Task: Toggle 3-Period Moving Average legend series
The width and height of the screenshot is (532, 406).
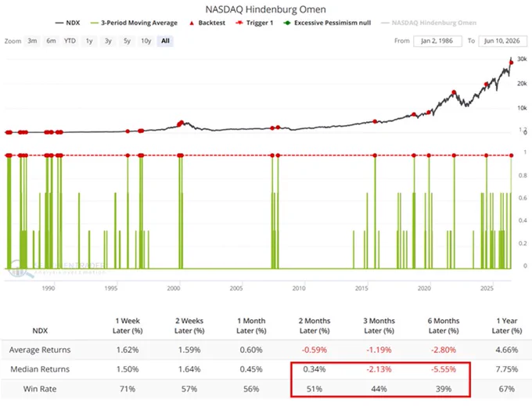Action: [x=134, y=23]
